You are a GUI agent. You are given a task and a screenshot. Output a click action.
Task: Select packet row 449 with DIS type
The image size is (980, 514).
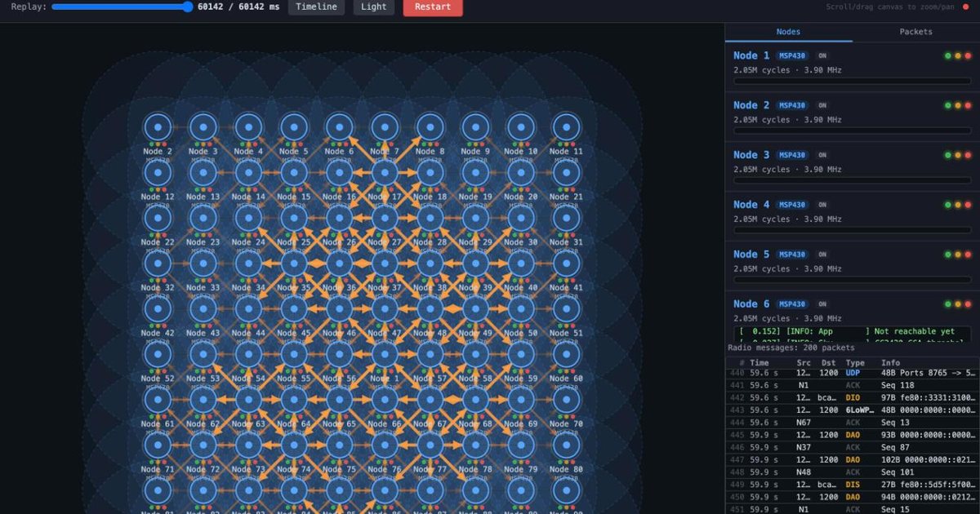click(853, 485)
